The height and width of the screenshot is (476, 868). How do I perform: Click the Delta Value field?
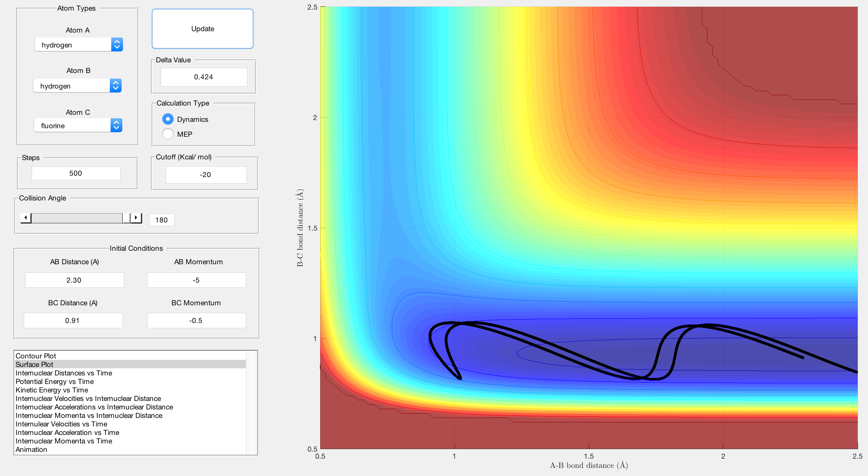click(x=204, y=77)
